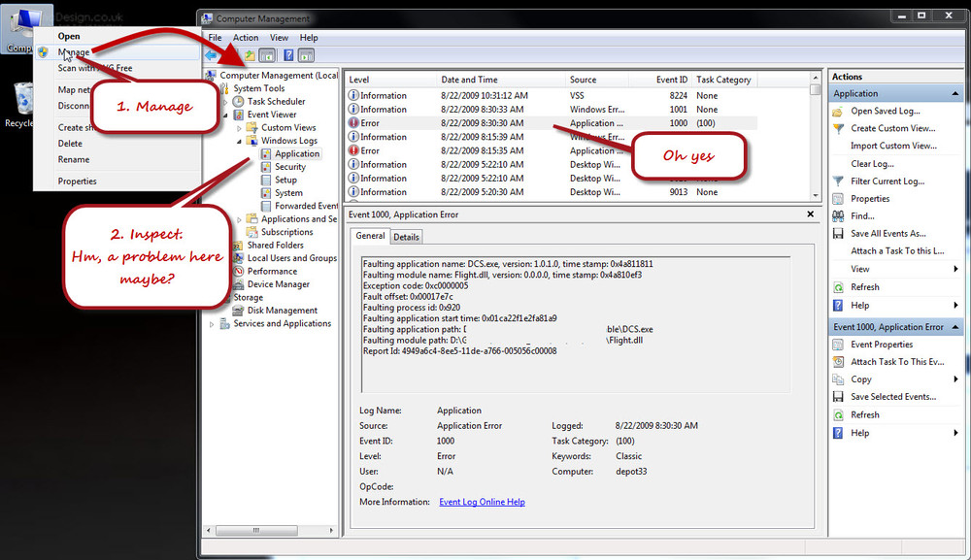Click Create Custom View funnel action
This screenshot has width=971, height=560.
892,128
